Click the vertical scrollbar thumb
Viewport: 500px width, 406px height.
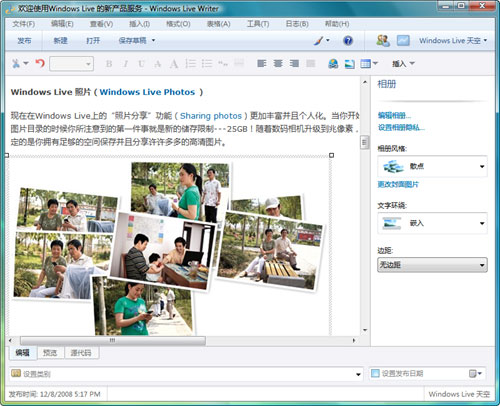(364, 143)
